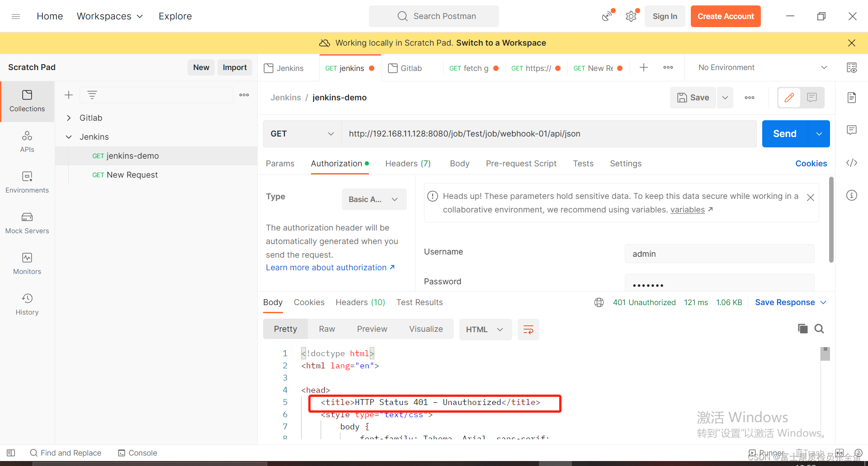This screenshot has width=868, height=466.
Task: Open the Send button dropdown arrow
Action: click(x=819, y=134)
